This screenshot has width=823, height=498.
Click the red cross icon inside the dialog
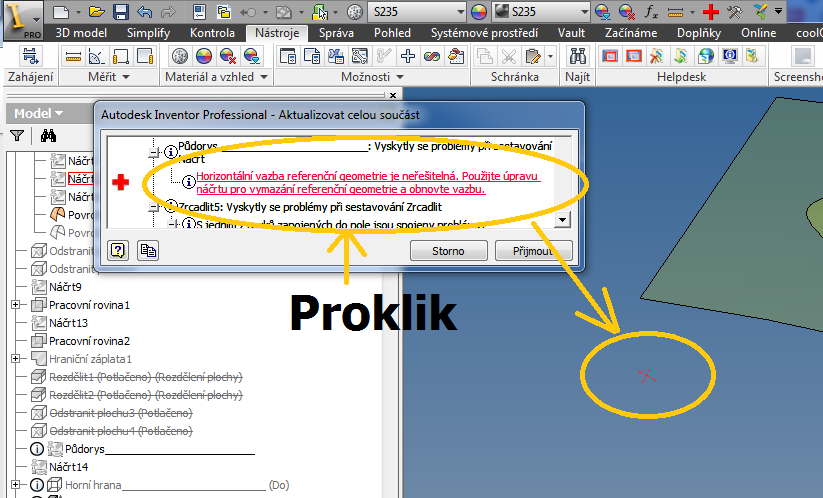pyautogui.click(x=121, y=183)
